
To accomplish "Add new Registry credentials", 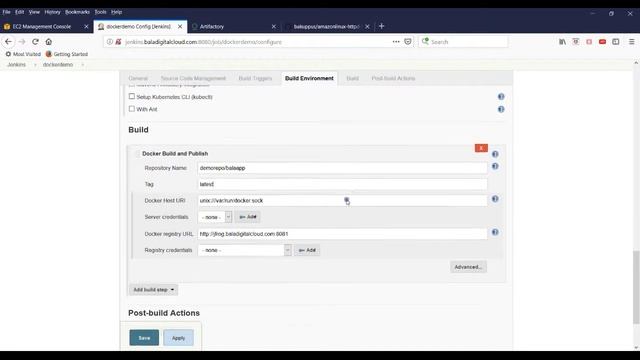I will (x=307, y=250).
